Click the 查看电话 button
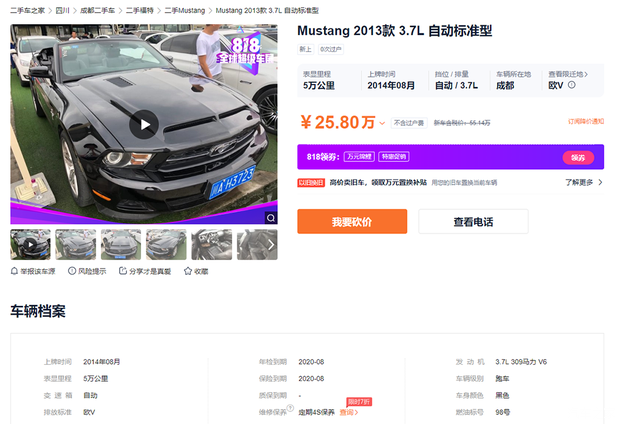 [x=473, y=221]
